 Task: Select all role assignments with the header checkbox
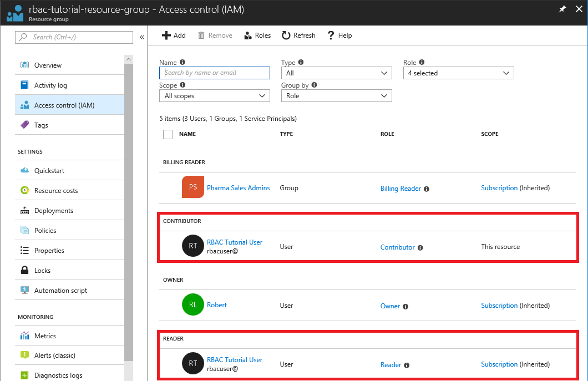click(x=167, y=134)
